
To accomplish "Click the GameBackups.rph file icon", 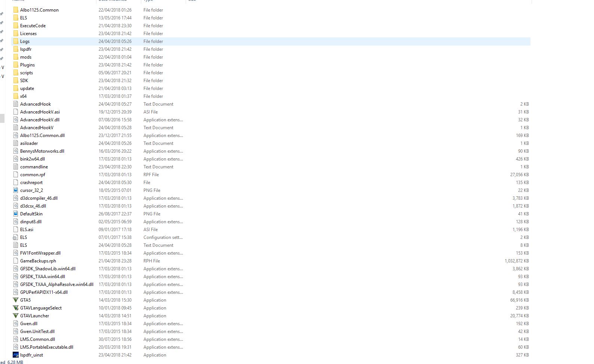I will [x=16, y=261].
